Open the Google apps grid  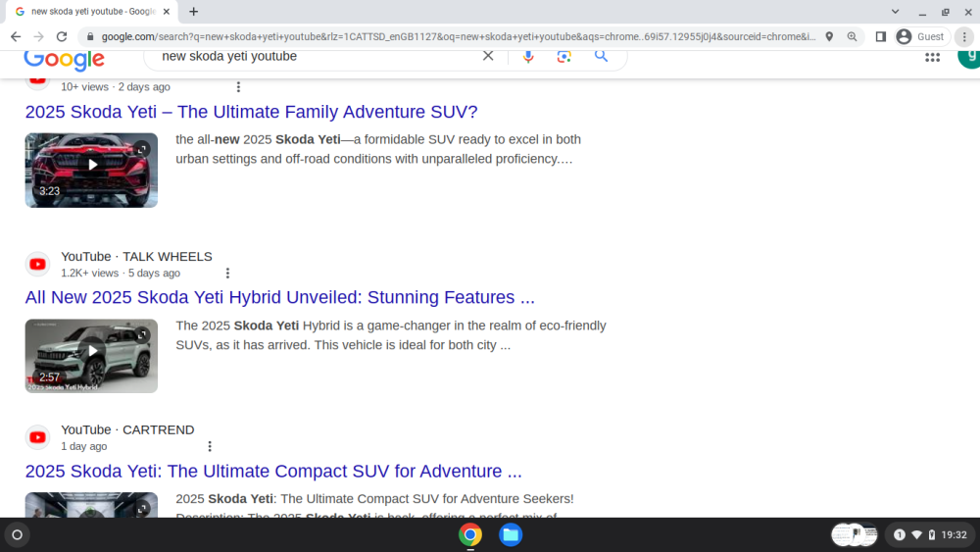click(x=933, y=57)
